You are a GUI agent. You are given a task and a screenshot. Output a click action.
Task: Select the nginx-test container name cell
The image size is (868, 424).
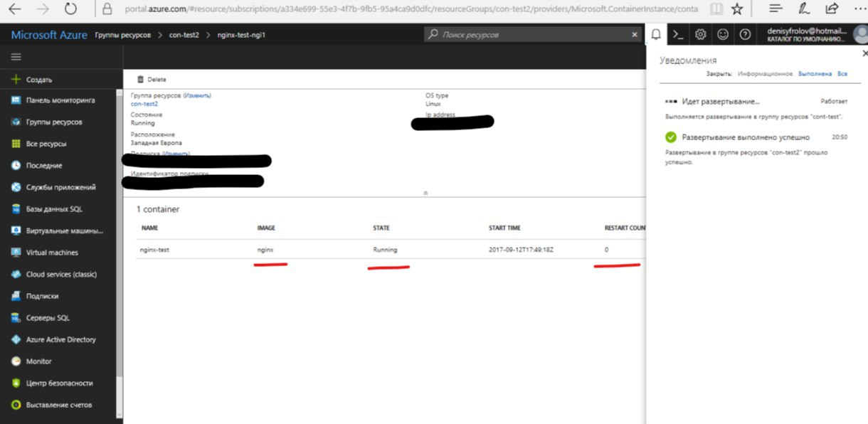point(155,250)
